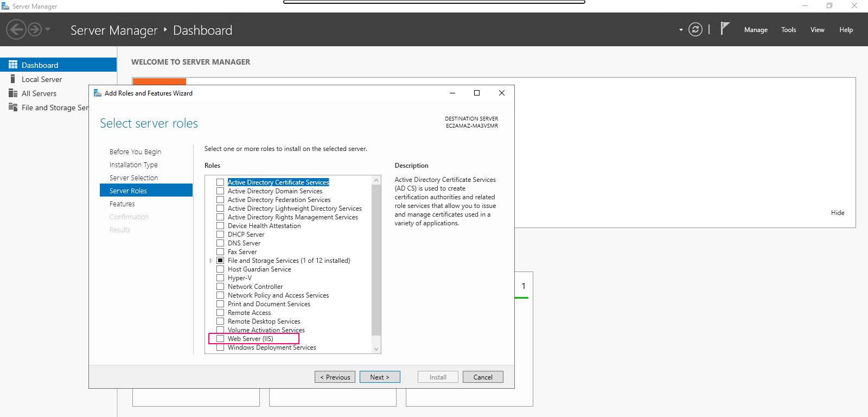Check Active Directory Certificate Services
The width and height of the screenshot is (868, 417).
(x=220, y=182)
